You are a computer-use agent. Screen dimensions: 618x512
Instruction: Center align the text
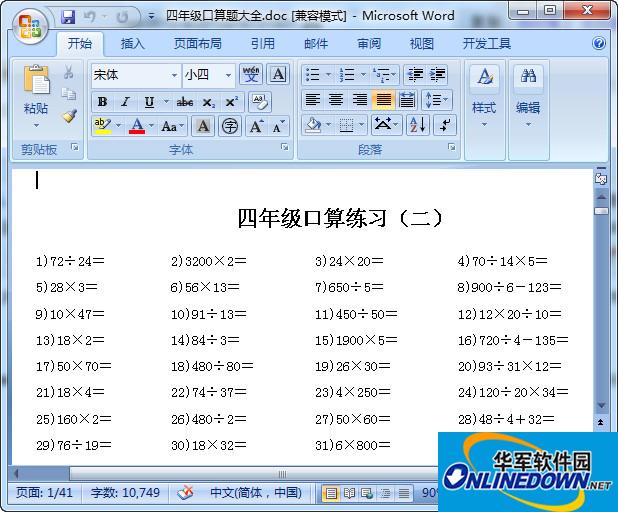point(336,99)
